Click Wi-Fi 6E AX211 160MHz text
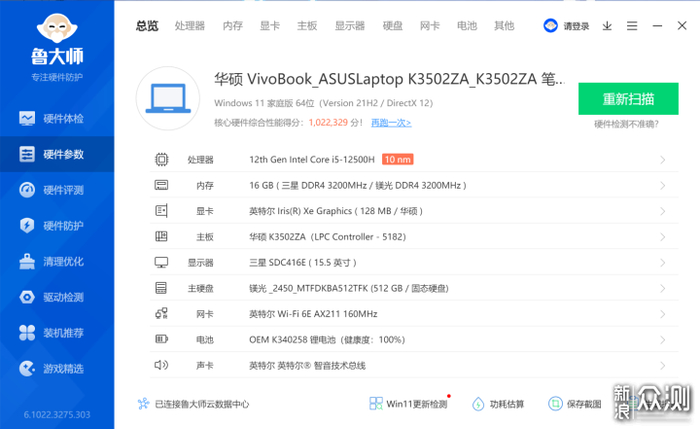This screenshot has width=700, height=429. click(x=327, y=314)
